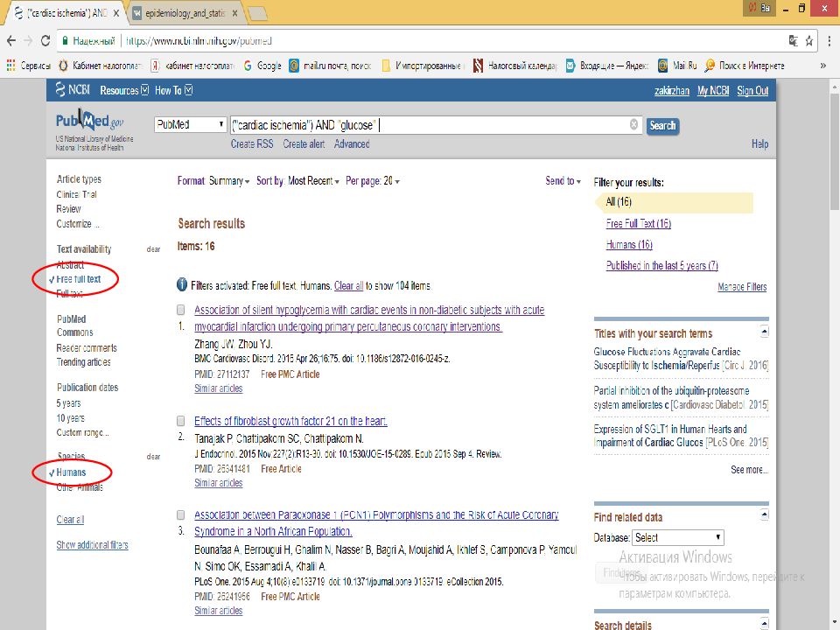Tick the checkbox for fibroblast growth factor 21 result
840x630 pixels.
coord(181,421)
